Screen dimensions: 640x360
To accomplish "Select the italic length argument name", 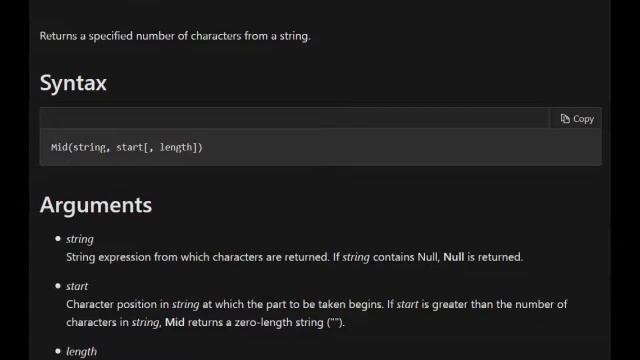I will [x=82, y=351].
